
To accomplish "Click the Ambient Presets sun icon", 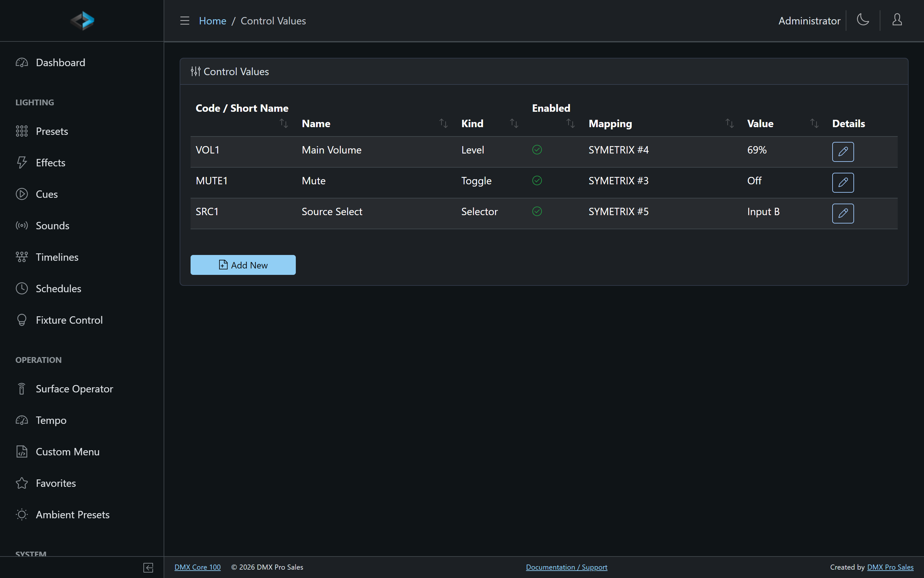I will tap(22, 514).
